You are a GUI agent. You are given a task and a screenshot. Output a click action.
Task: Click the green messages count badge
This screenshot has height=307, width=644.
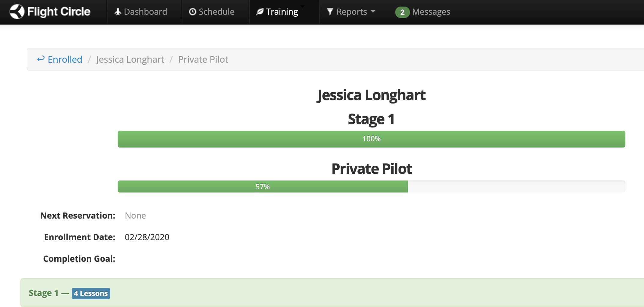(402, 12)
